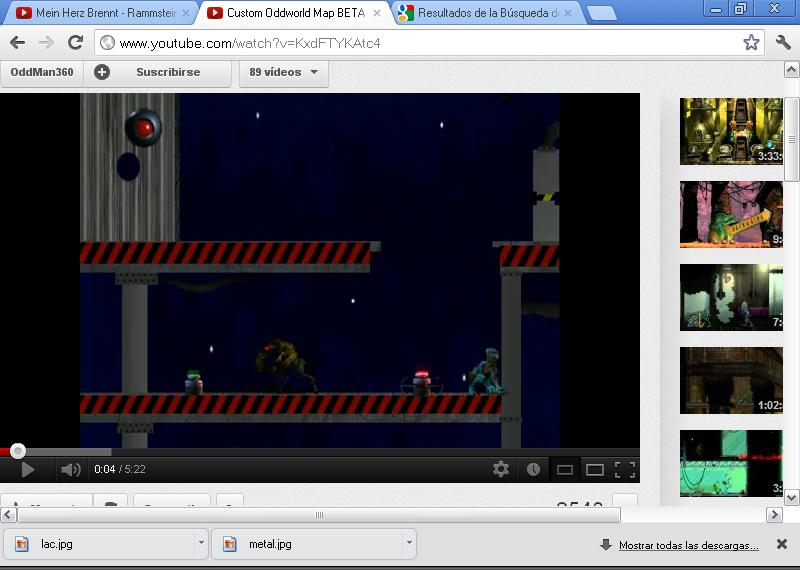Mute the video with the speaker icon
The width and height of the screenshot is (800, 570).
coord(70,469)
